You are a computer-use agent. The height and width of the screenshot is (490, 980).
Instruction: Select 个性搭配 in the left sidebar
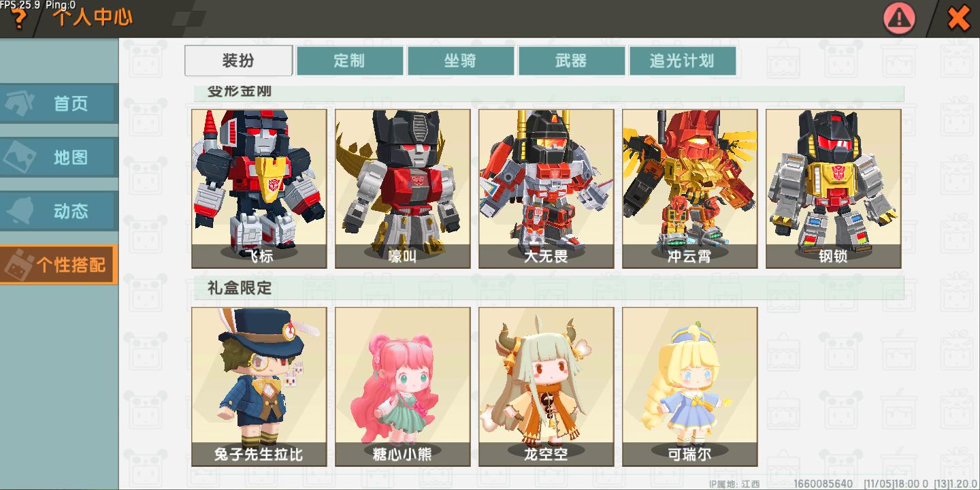pyautogui.click(x=59, y=265)
